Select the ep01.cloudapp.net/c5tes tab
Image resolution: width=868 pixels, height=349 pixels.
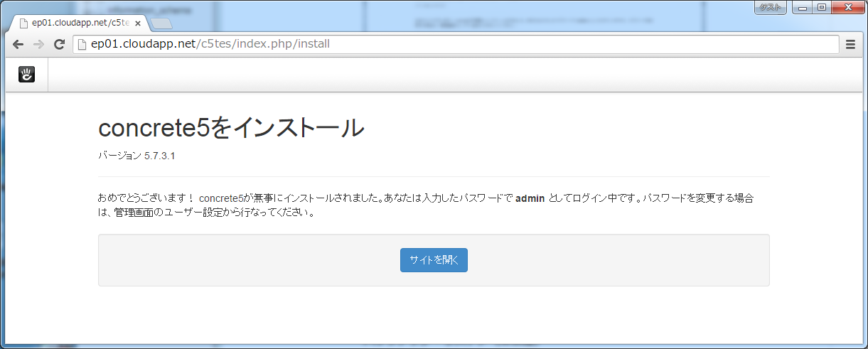[78, 23]
